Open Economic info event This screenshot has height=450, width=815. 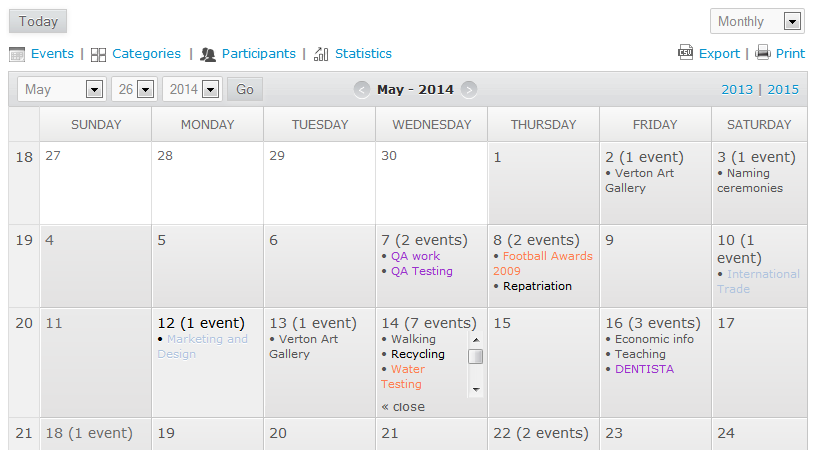(x=654, y=339)
